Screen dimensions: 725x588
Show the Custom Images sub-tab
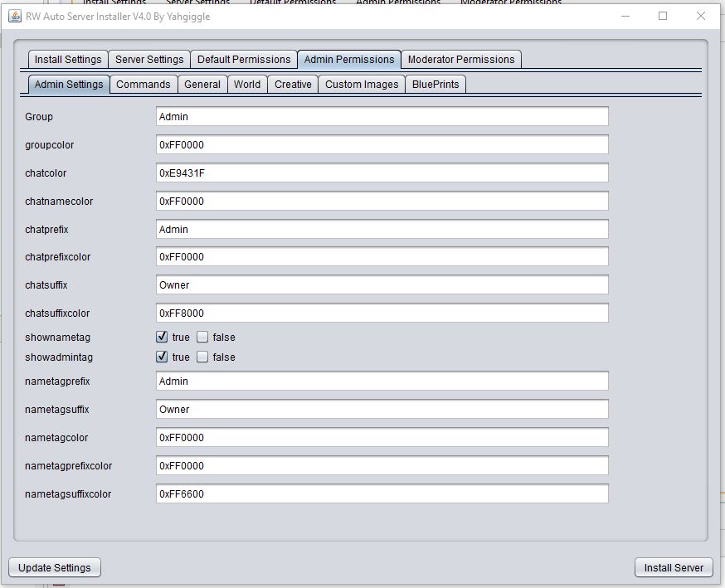(362, 85)
